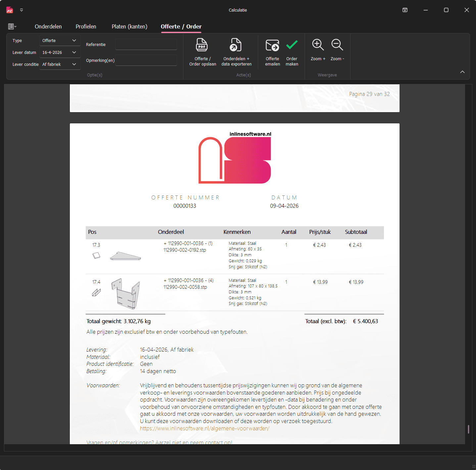Open the Lever datum date picker
Viewport: 476px width, 470px height.
pyautogui.click(x=74, y=52)
